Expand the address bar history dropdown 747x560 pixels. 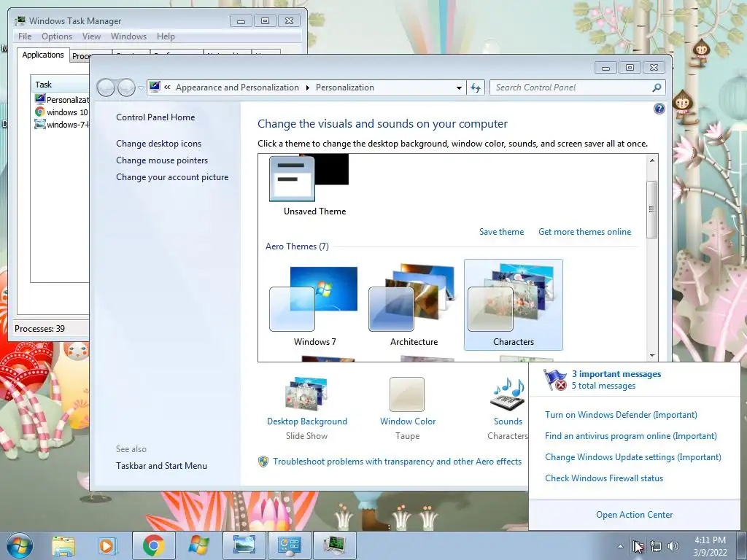(459, 87)
